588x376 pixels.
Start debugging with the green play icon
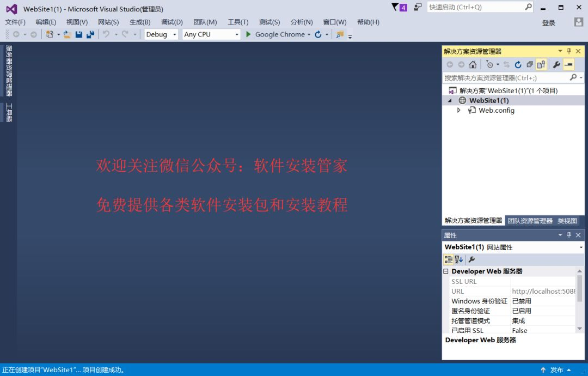(x=248, y=34)
